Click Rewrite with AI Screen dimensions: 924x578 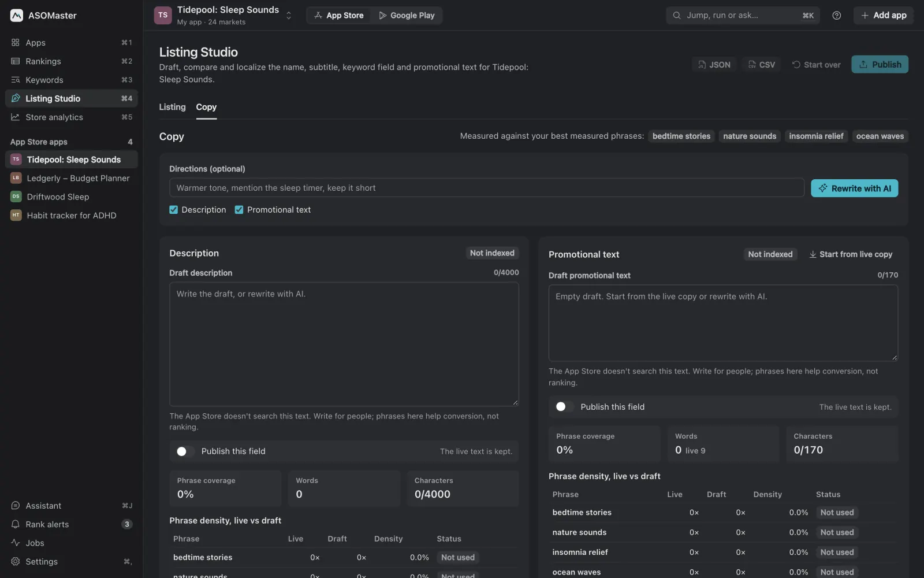tap(854, 188)
